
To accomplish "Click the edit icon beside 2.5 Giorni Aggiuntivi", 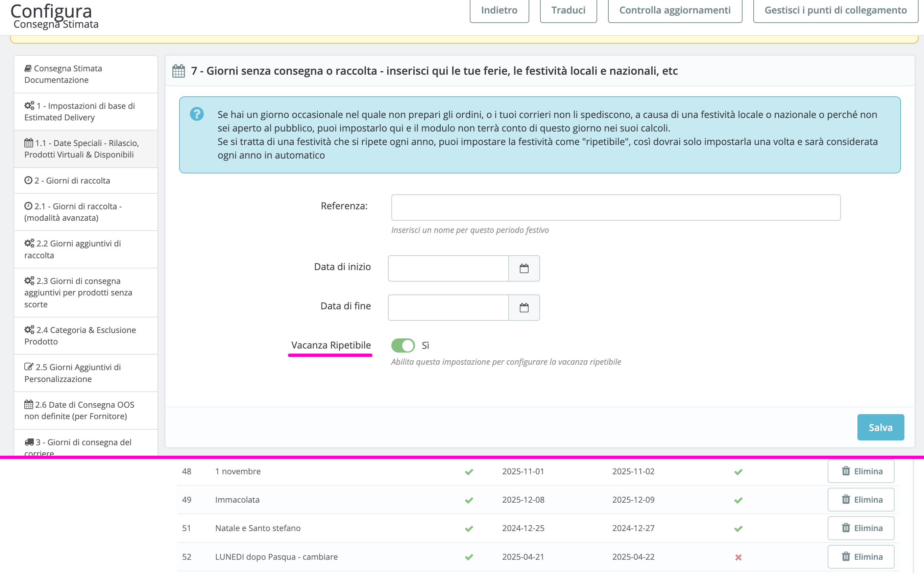I will (29, 366).
